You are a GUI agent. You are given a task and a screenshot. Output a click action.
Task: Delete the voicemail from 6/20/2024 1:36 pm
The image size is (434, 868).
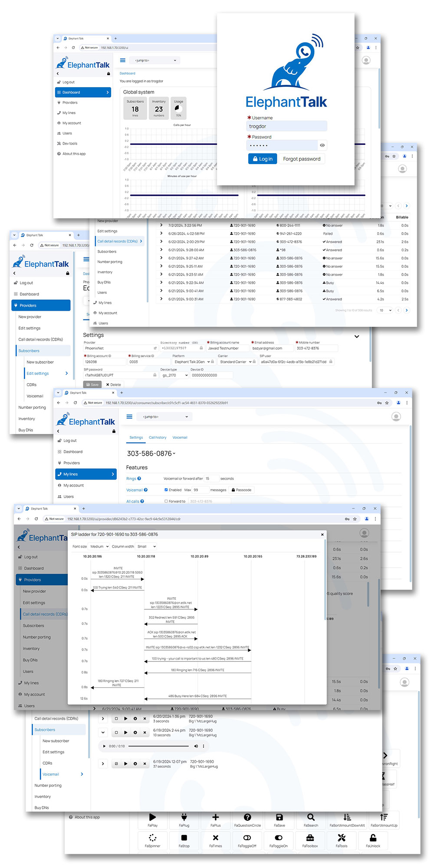pos(145,719)
